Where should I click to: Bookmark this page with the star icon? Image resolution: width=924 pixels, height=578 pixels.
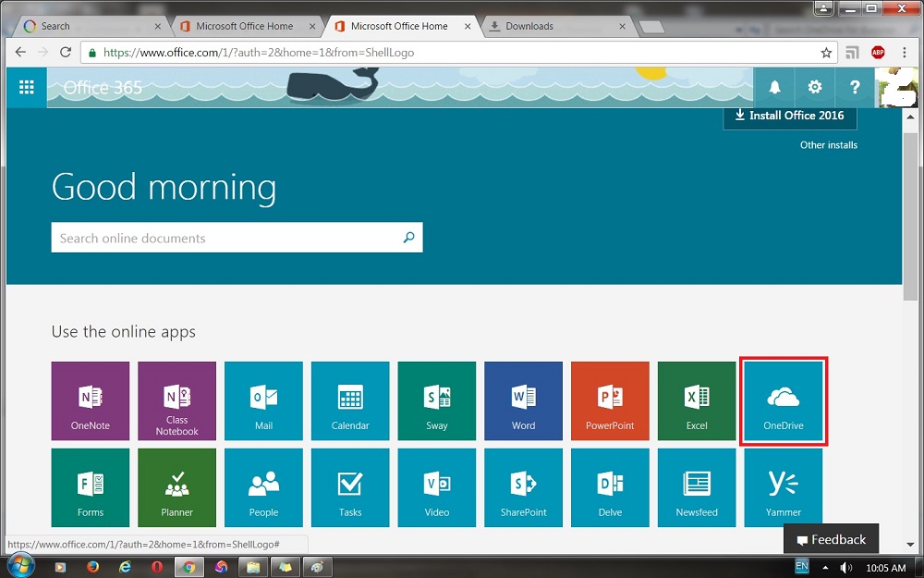[x=826, y=53]
